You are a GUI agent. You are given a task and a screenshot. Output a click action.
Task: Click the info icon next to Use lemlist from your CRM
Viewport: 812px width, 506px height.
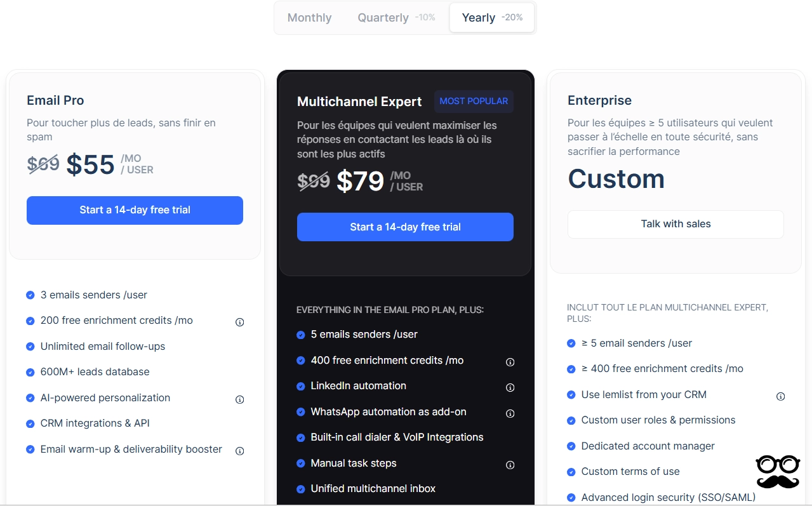(x=780, y=396)
